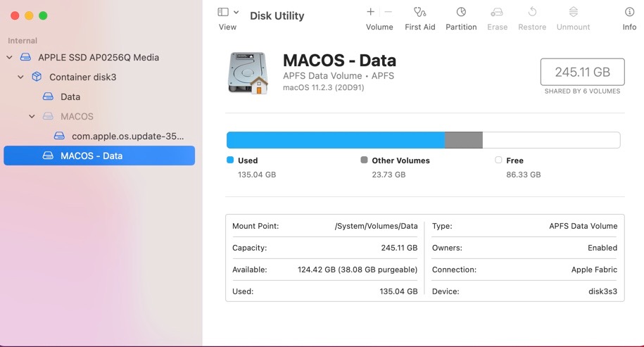The image size is (644, 347).
Task: Open the Partition tool
Action: (461, 13)
